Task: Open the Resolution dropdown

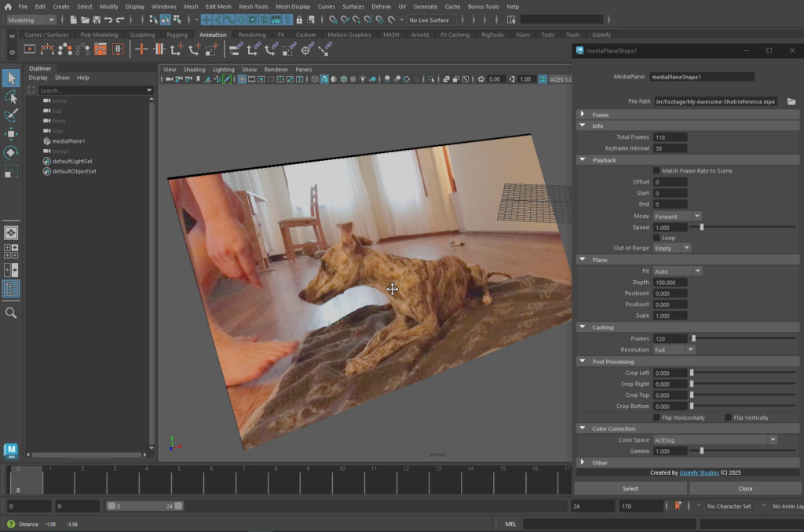Action: tap(674, 349)
